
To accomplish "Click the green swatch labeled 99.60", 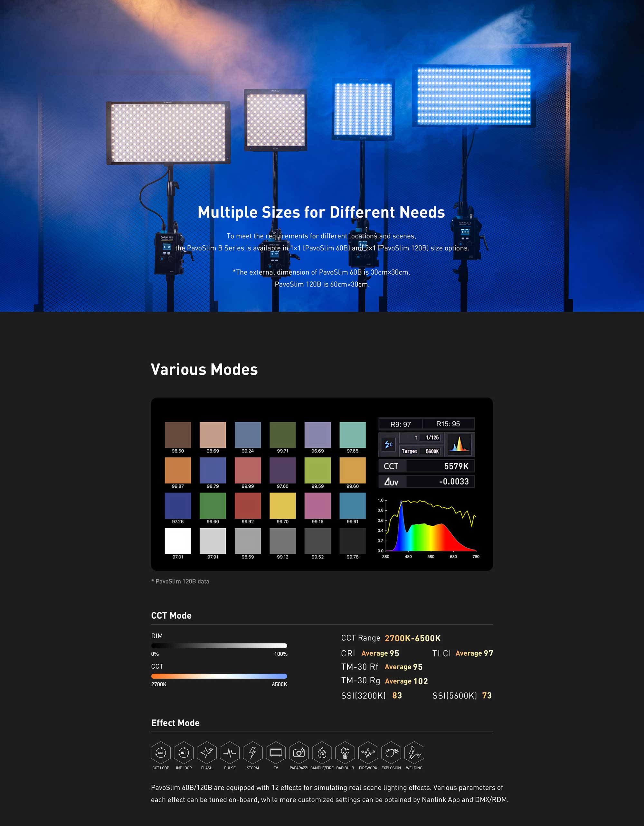I will tap(213, 506).
